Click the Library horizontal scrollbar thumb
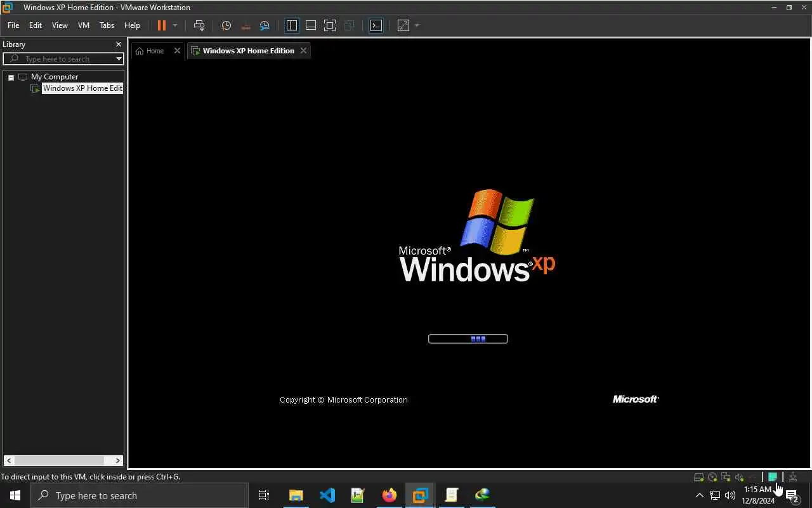The height and width of the screenshot is (508, 812). pos(59,460)
